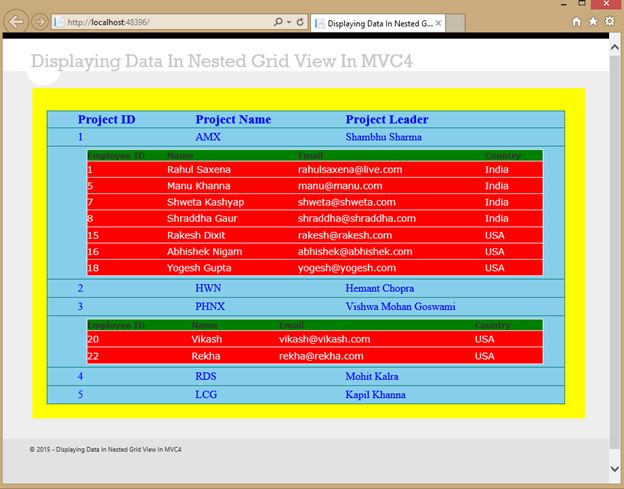Select the RDS project name cell
624x489 pixels.
pos(206,376)
